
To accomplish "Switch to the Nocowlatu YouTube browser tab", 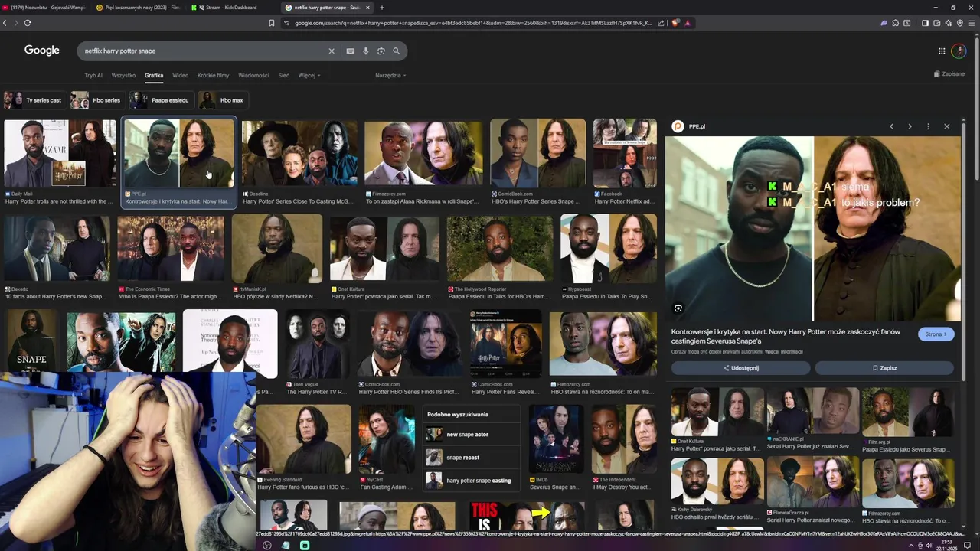I will pos(44,8).
